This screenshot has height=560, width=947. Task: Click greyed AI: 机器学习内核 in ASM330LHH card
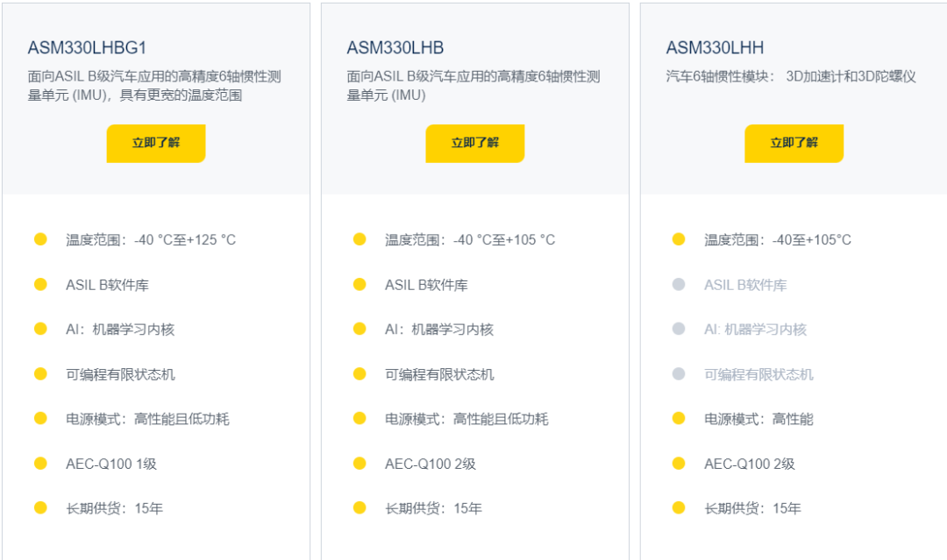[756, 330]
